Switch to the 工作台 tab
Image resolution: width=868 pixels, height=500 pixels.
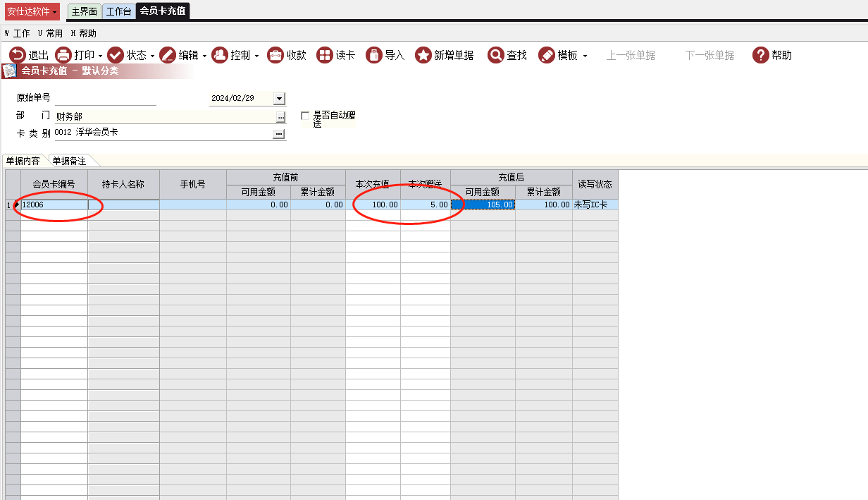pos(118,12)
